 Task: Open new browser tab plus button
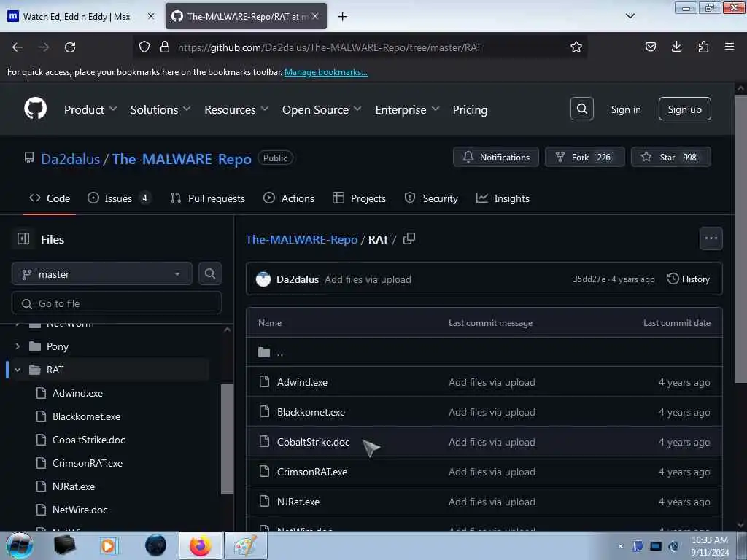343,16
